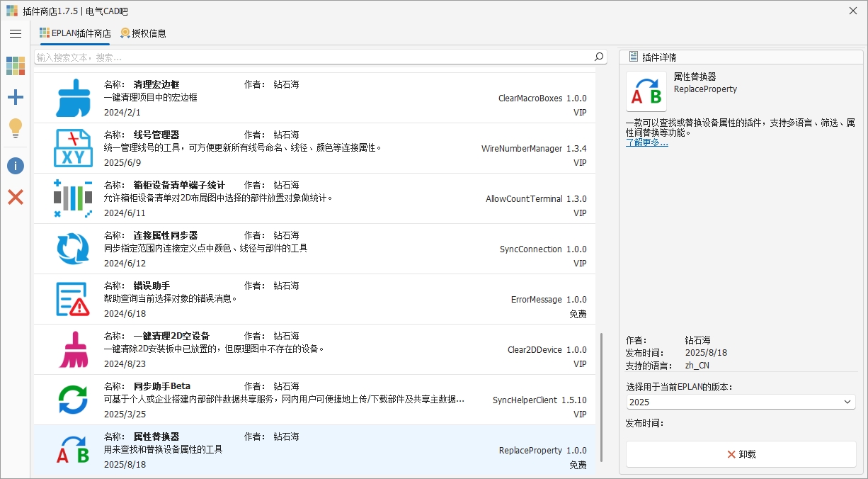The image size is (868, 479).
Task: Click the ClearMacroBoxes broom icon
Action: [73, 98]
